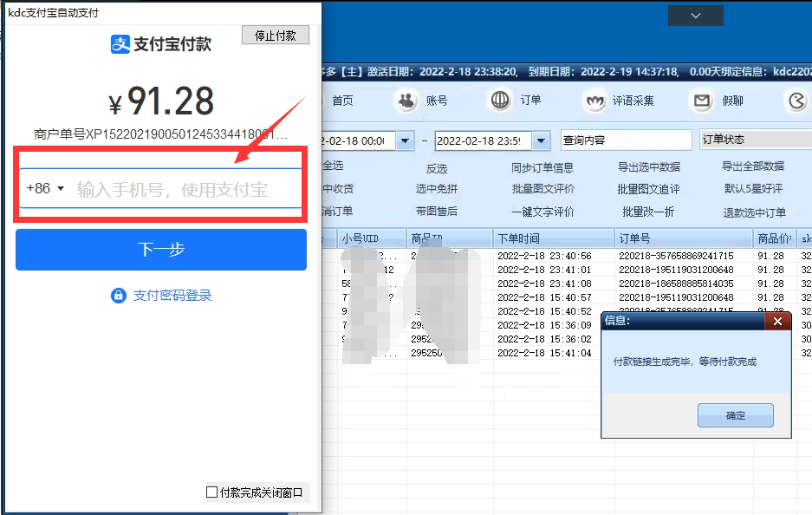Viewport: 812px width, 515px height.
Task: Click the 订单号 column header
Action: [x=684, y=238]
